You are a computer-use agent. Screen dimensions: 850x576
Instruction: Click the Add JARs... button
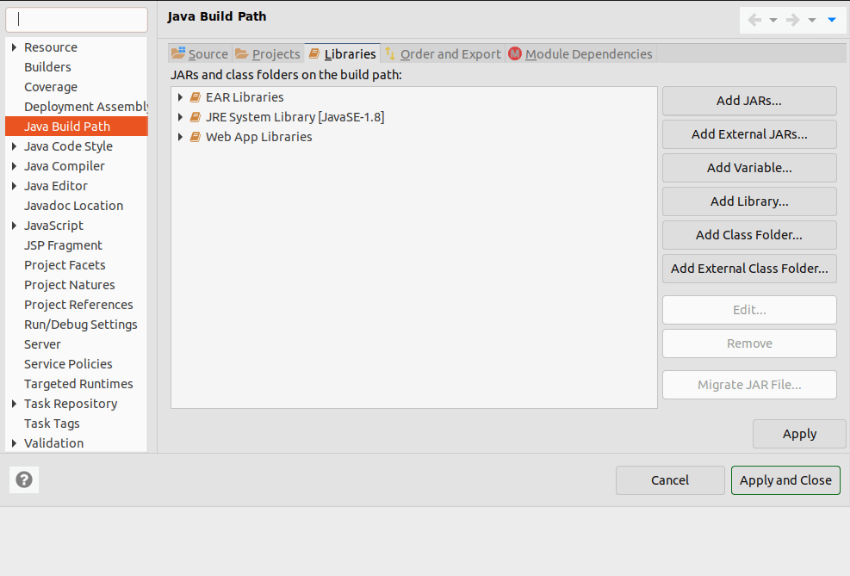point(749,101)
